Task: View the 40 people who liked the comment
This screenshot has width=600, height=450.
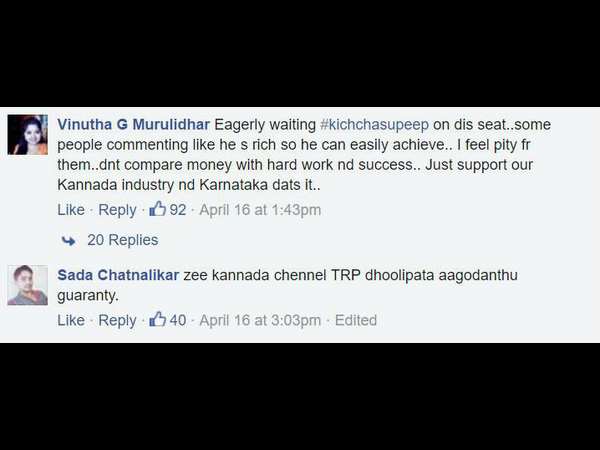Action: click(178, 320)
